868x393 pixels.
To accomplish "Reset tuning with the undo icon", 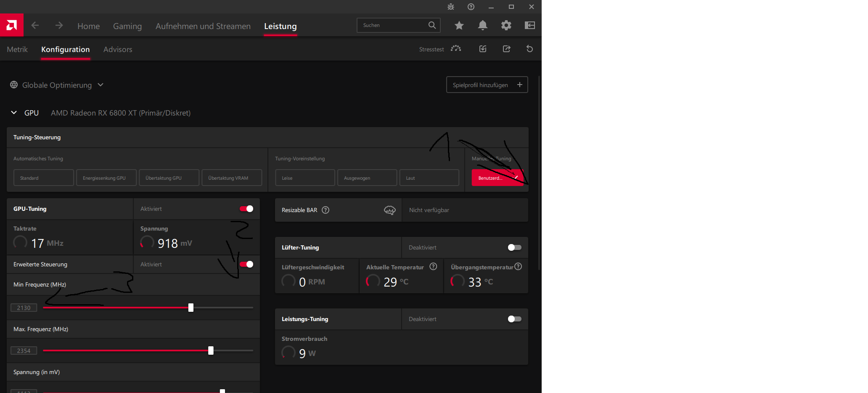I will pyautogui.click(x=530, y=49).
